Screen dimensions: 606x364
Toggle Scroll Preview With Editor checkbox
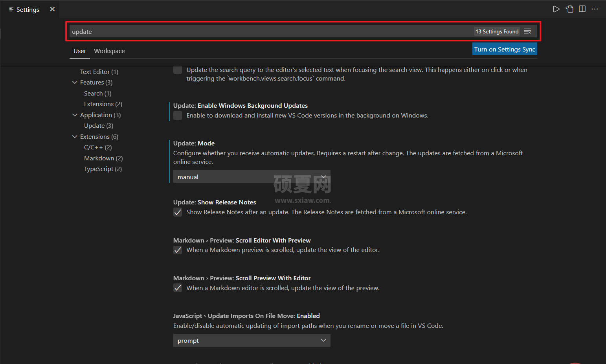point(178,288)
